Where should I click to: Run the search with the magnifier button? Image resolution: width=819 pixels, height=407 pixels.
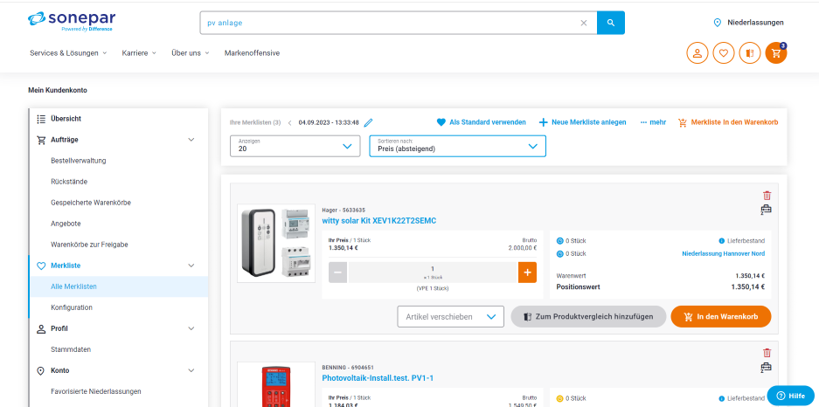point(611,23)
